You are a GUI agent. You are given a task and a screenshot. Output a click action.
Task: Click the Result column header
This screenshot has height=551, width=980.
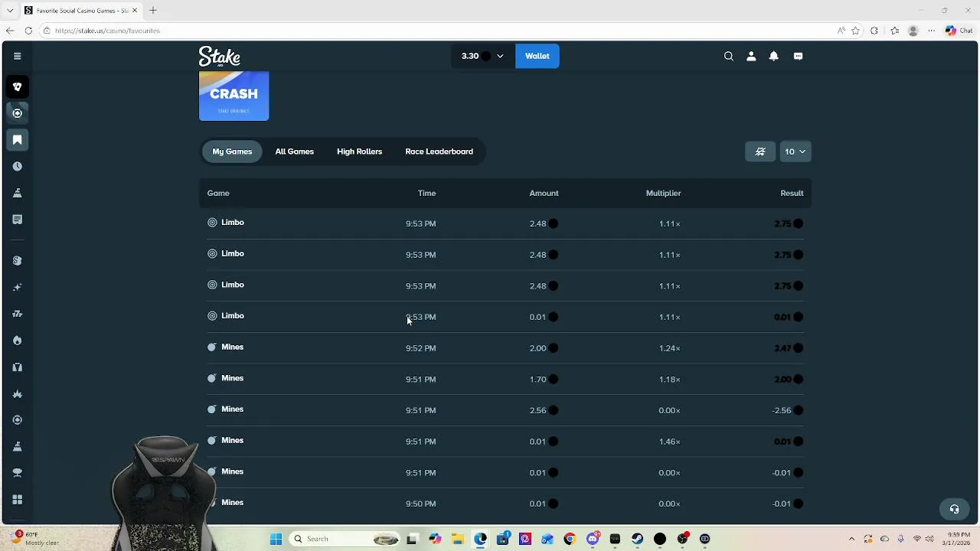click(x=792, y=193)
